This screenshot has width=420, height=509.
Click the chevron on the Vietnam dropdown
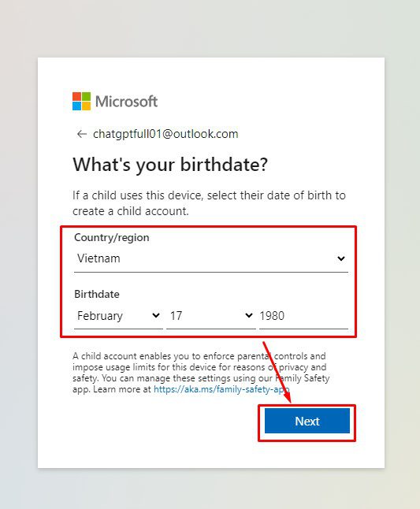[340, 258]
